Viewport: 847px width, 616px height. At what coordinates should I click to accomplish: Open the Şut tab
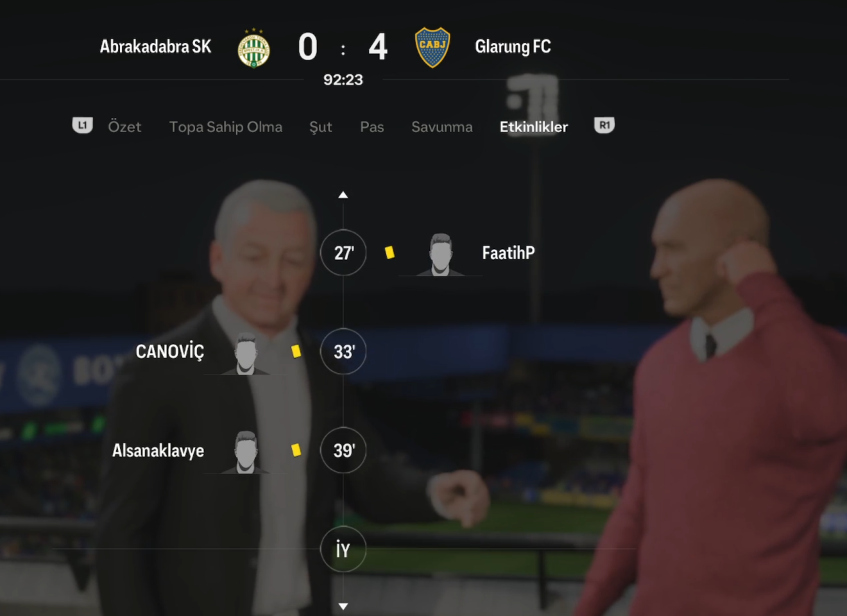tap(321, 127)
